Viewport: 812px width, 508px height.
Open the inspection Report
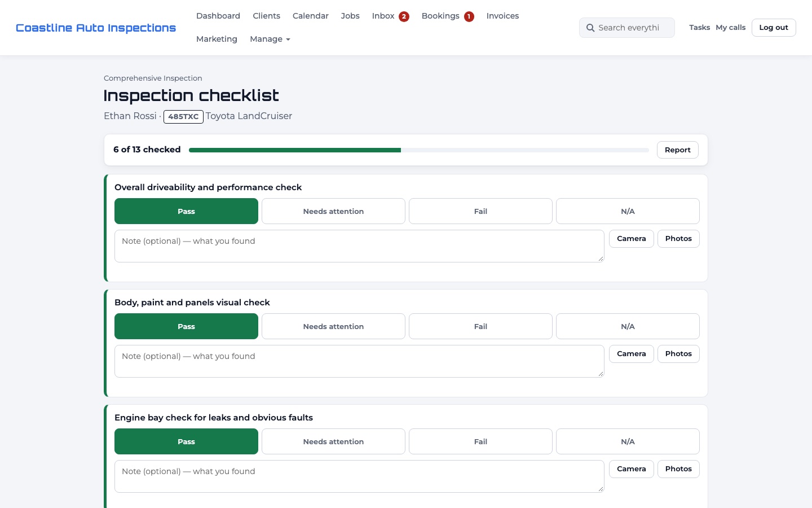(x=678, y=150)
